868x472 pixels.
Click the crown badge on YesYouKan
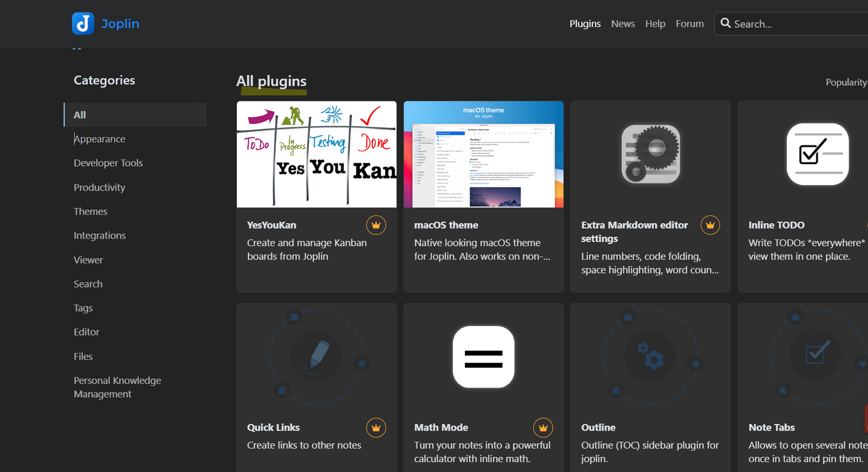[376, 225]
